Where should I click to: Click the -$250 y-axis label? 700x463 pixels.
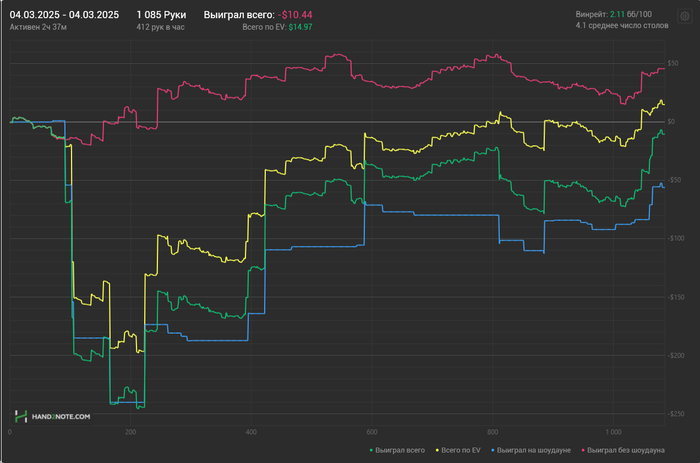tap(675, 414)
